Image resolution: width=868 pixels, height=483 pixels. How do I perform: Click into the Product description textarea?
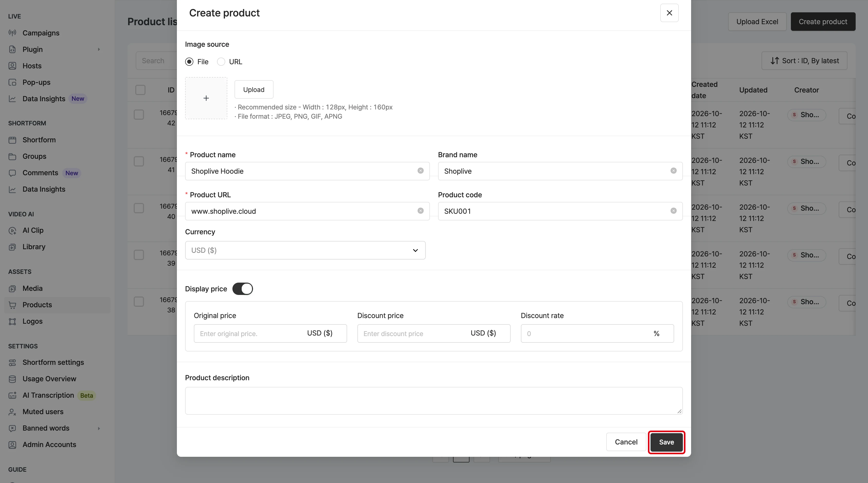434,401
